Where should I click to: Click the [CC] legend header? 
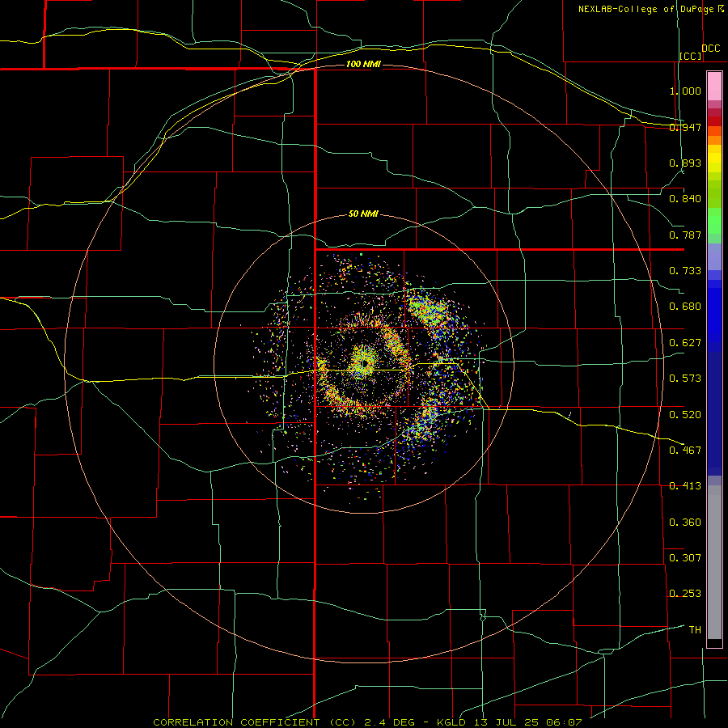(x=691, y=56)
